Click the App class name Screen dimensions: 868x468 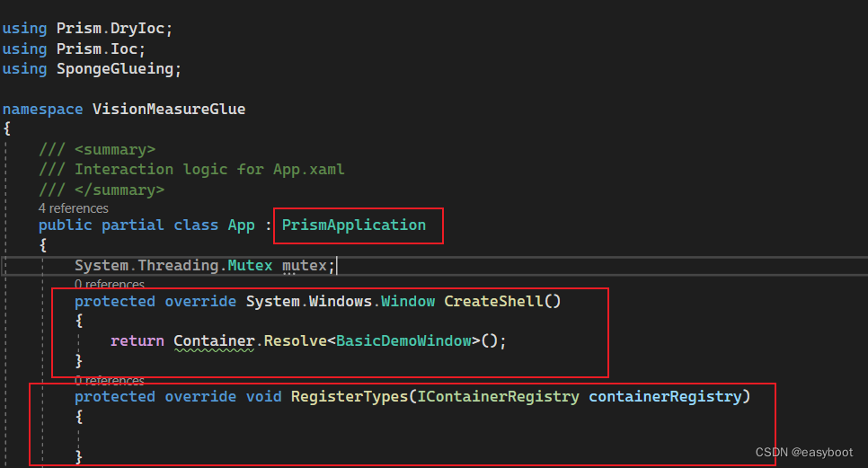point(242,225)
